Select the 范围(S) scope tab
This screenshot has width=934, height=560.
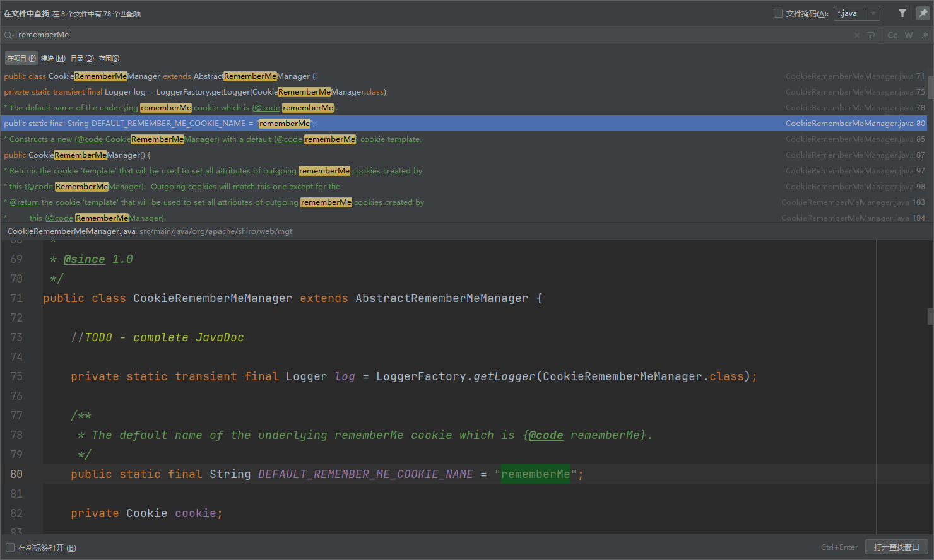click(x=109, y=59)
